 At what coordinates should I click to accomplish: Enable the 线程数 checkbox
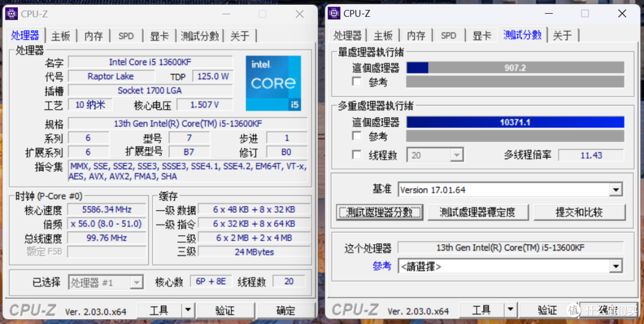coord(357,155)
